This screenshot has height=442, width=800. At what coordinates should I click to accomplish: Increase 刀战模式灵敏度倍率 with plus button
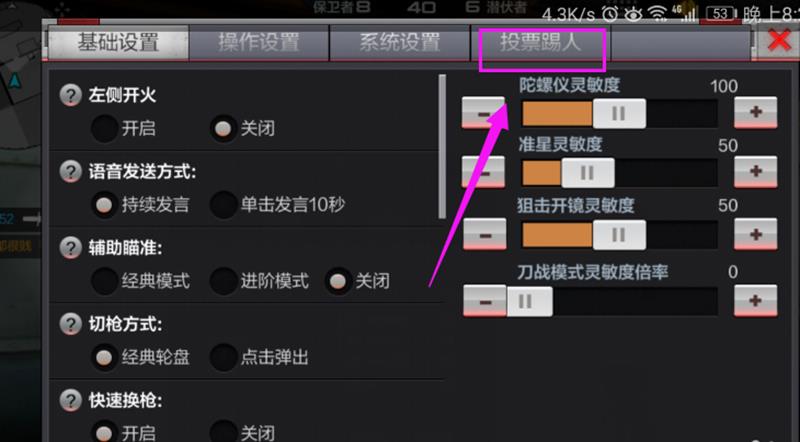(756, 301)
